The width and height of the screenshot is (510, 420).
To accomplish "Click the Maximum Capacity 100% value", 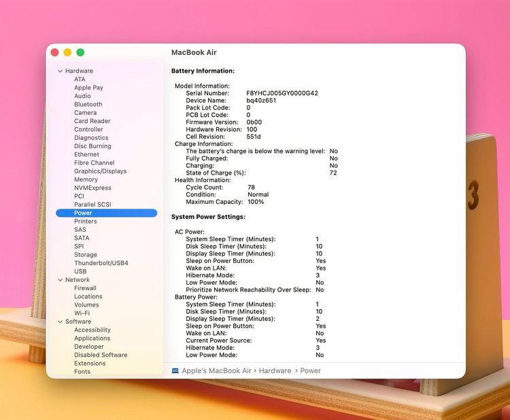I will pos(256,202).
